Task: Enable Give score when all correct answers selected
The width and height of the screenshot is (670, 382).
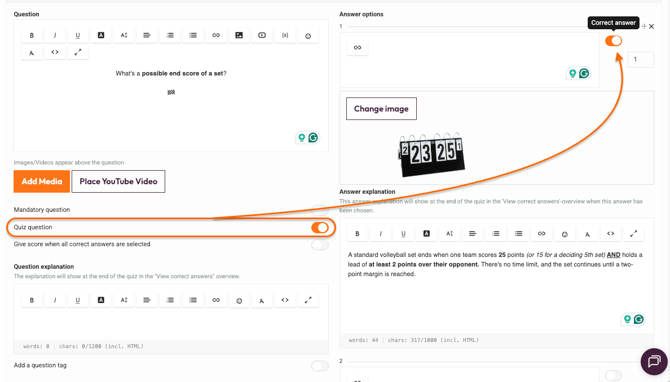Action: (x=320, y=244)
